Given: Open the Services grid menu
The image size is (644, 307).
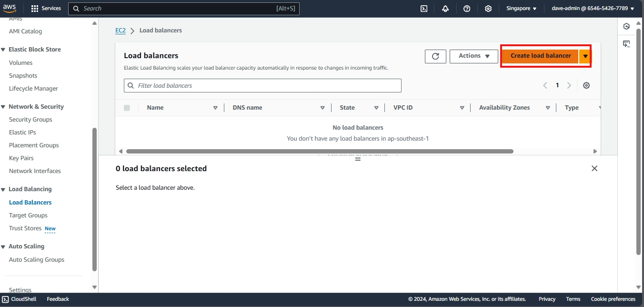Looking at the screenshot, I should pyautogui.click(x=46, y=9).
